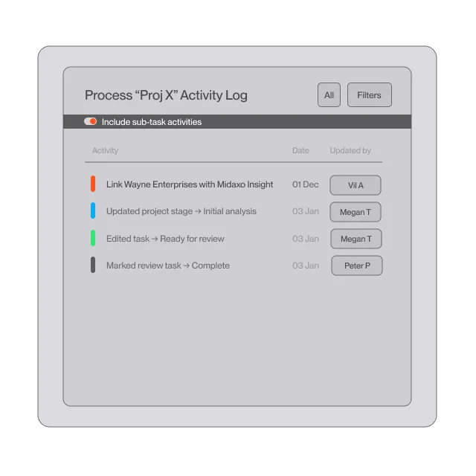
Task: Open Megan T tag on Updated project stage row
Action: point(356,212)
